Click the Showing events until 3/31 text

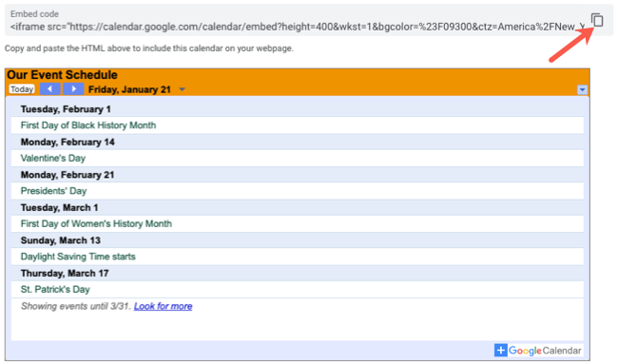coord(76,306)
